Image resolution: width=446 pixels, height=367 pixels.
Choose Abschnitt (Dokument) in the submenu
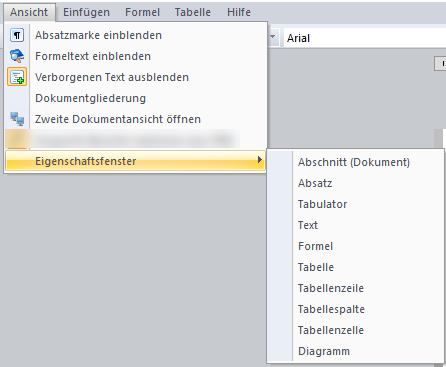tap(355, 162)
